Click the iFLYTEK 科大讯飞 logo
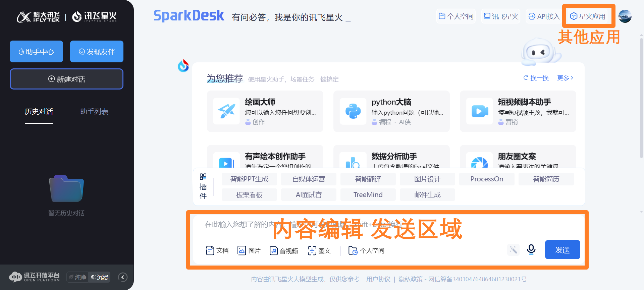Viewport: 644px width, 290px height. point(38,16)
